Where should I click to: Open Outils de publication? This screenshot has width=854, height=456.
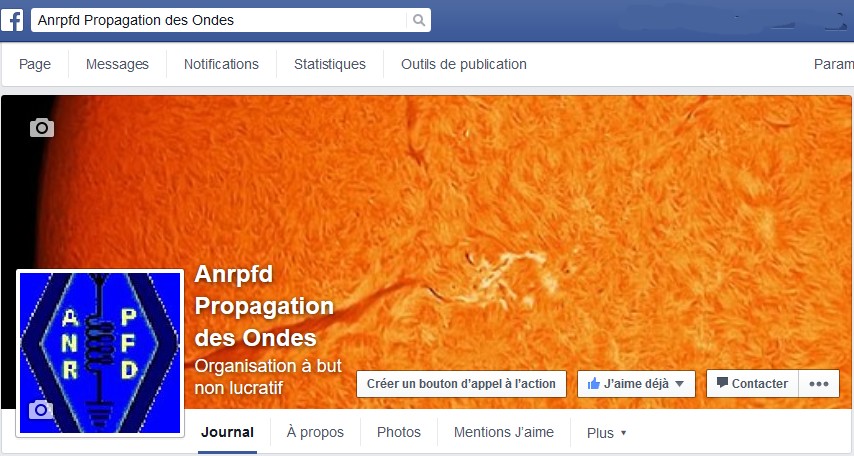463,64
